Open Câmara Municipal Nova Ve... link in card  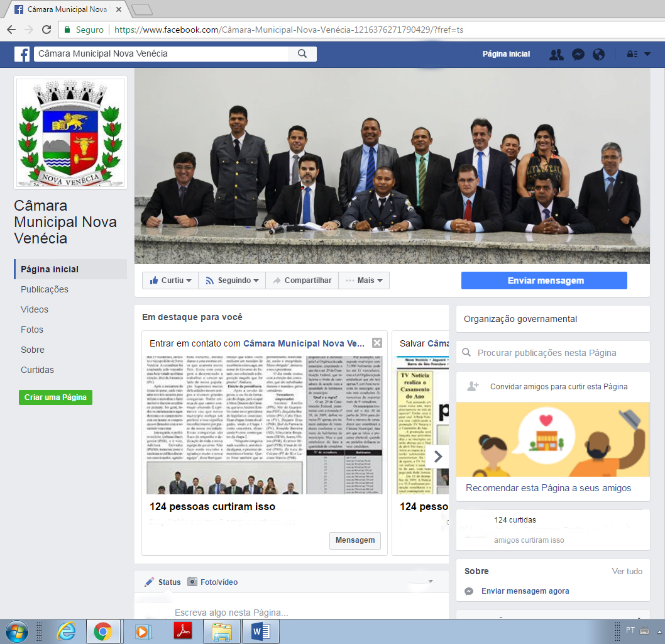(304, 343)
